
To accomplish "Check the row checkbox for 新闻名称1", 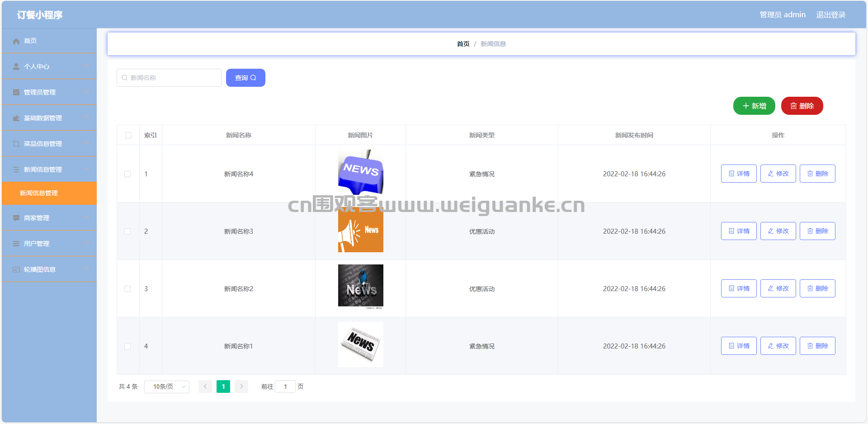I will click(x=127, y=346).
